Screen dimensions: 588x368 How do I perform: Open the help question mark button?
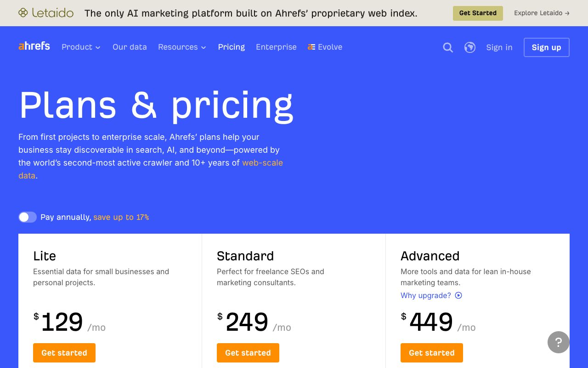pyautogui.click(x=559, y=342)
